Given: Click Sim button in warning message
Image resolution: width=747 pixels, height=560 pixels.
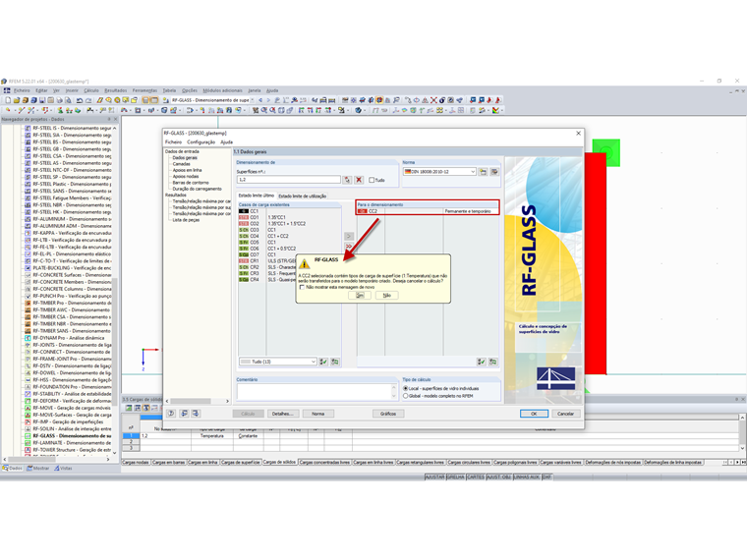Looking at the screenshot, I should pos(360,296).
